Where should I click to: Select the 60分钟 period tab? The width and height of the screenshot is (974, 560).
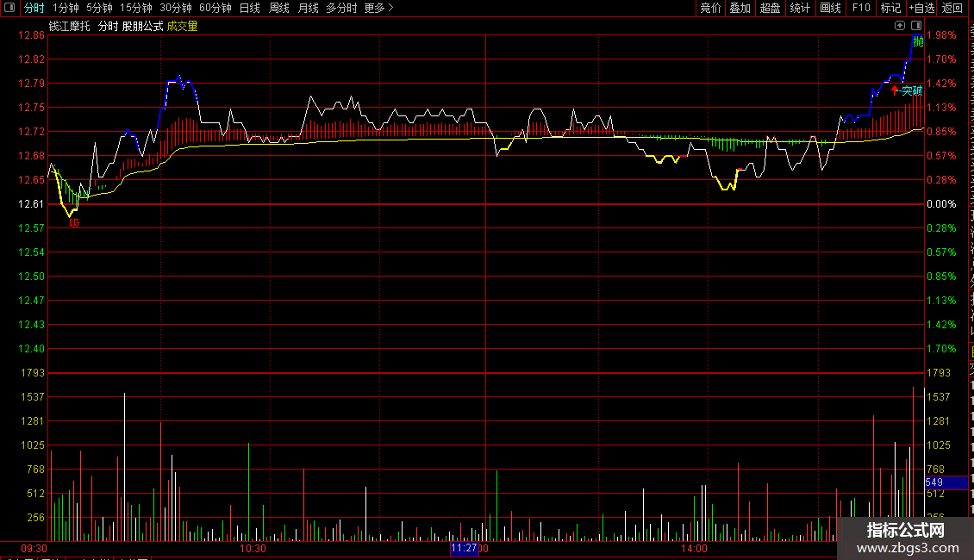coord(215,8)
